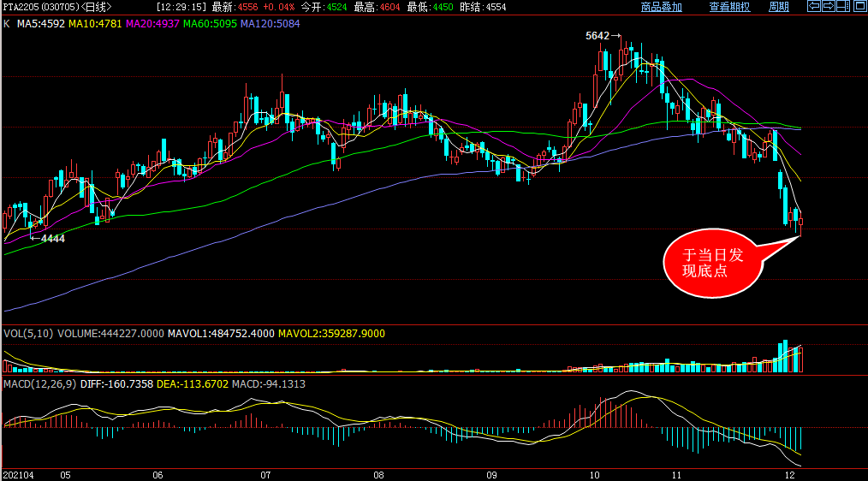Click the 07 month axis label
Image resolution: width=868 pixels, height=481 pixels.
[265, 476]
